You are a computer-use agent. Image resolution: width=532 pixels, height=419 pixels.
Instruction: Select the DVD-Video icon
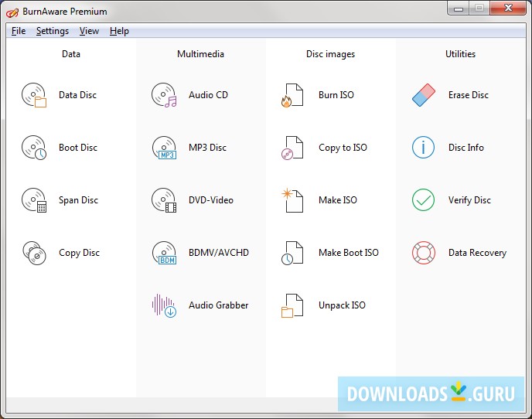164,200
